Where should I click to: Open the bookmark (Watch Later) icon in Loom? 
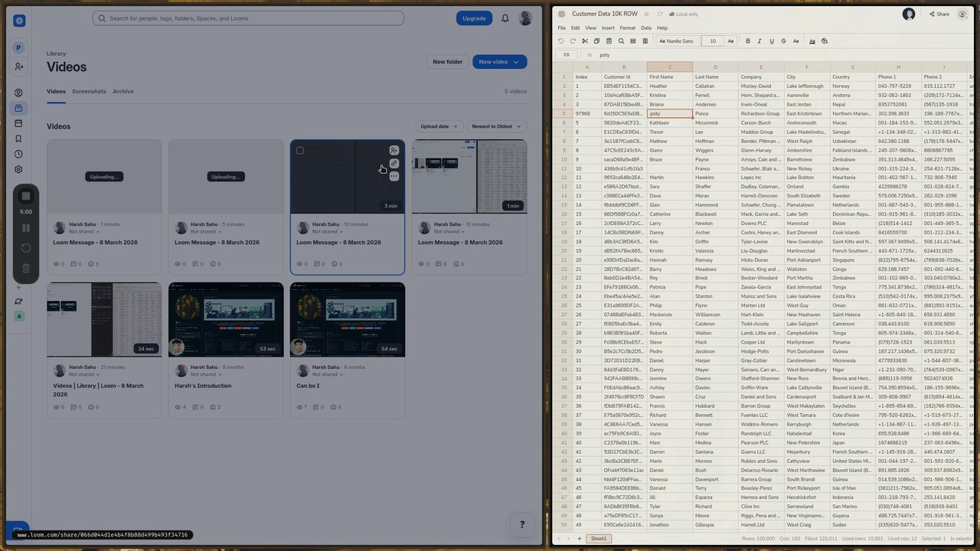tap(19, 139)
